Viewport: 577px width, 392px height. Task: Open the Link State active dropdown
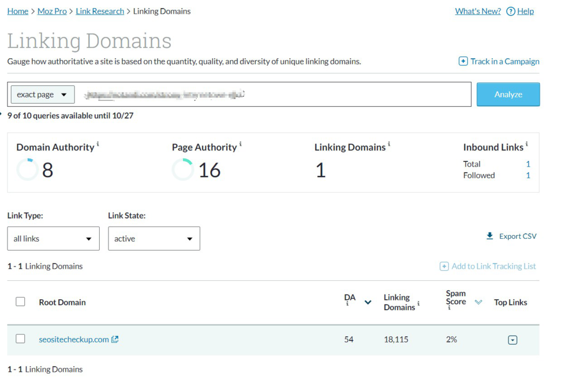point(154,239)
